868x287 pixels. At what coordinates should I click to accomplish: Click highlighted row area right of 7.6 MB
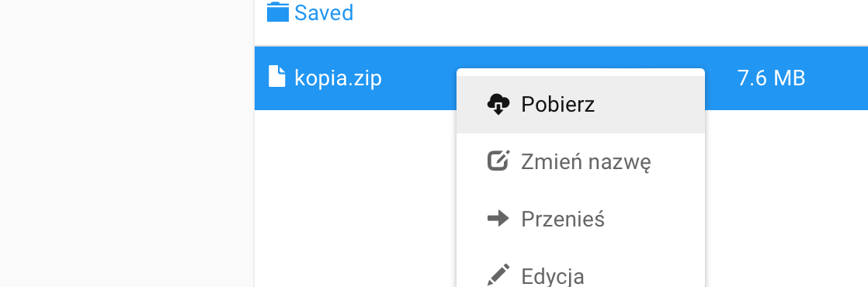pos(837,78)
